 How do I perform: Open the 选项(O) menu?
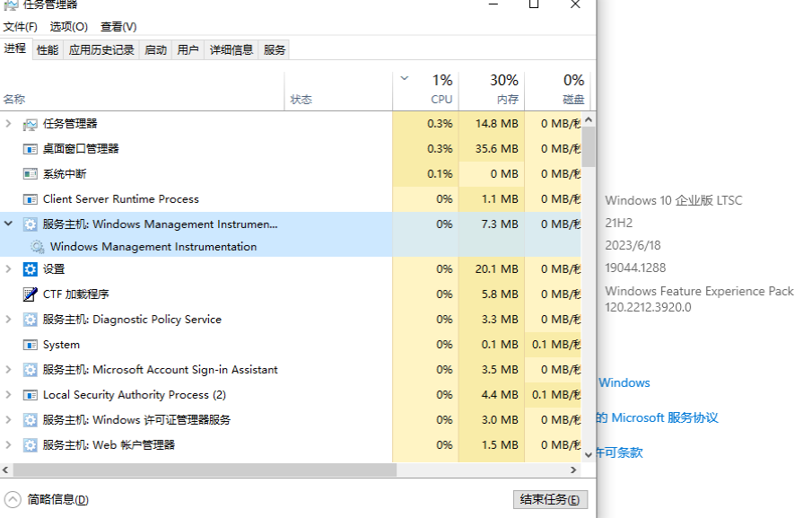[x=69, y=27]
